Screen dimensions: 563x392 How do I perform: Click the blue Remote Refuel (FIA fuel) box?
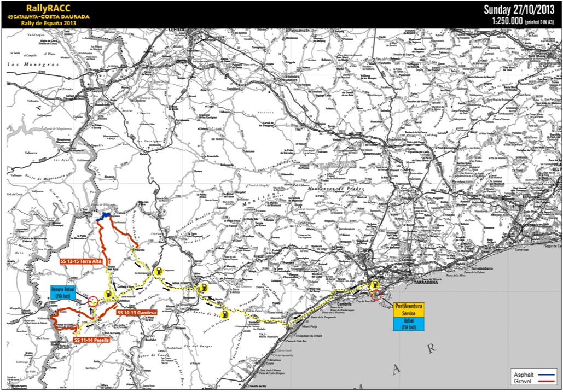(x=63, y=292)
